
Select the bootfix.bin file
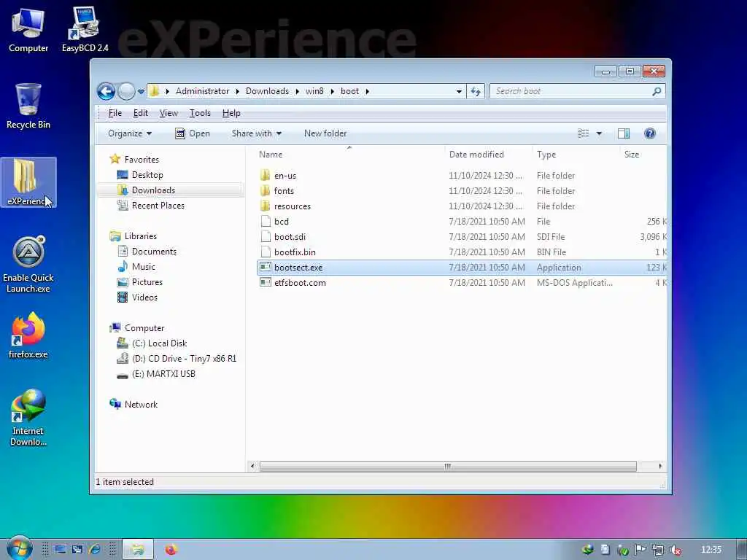[x=295, y=252]
